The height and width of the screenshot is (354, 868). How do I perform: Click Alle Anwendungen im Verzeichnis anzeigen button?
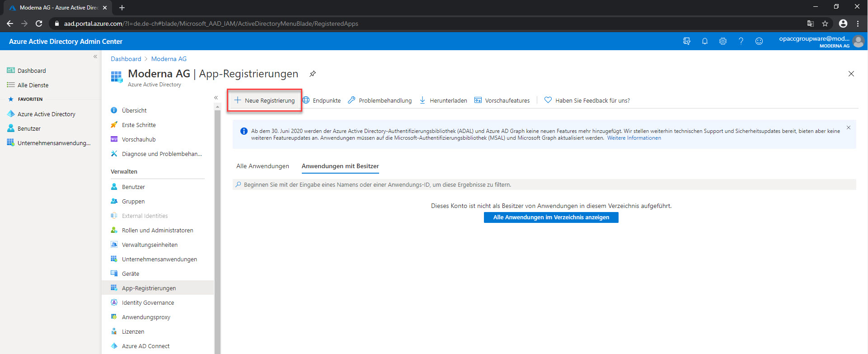[x=551, y=217]
